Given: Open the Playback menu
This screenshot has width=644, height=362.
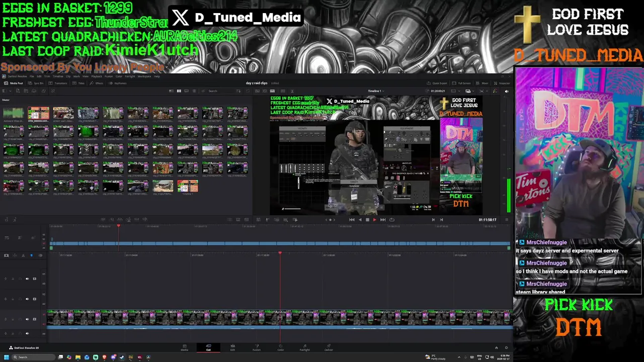Looking at the screenshot, I should pyautogui.click(x=97, y=76).
